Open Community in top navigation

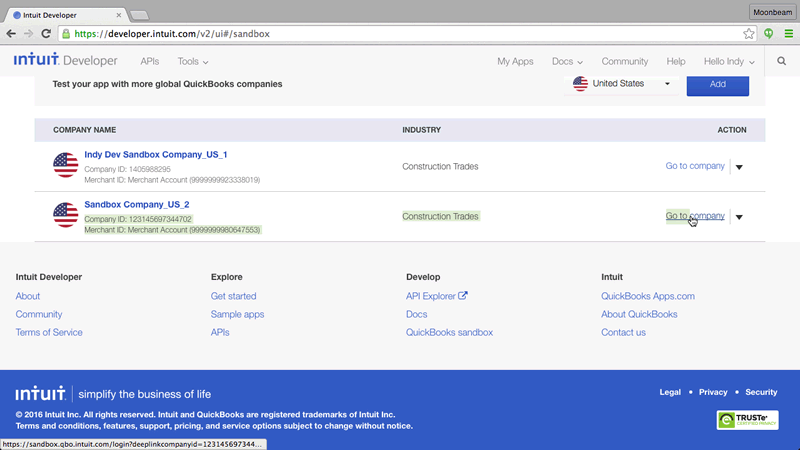(x=624, y=61)
